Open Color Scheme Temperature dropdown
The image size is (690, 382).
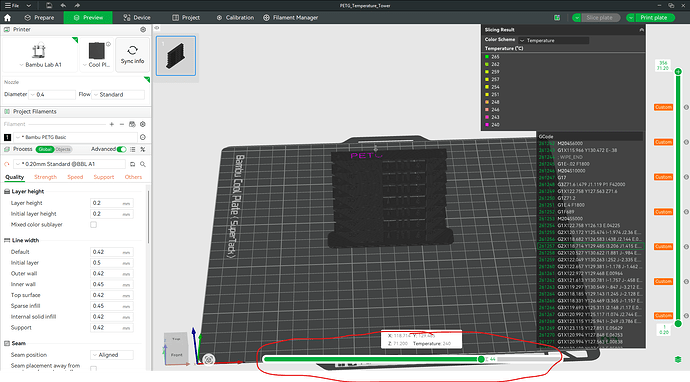(553, 40)
